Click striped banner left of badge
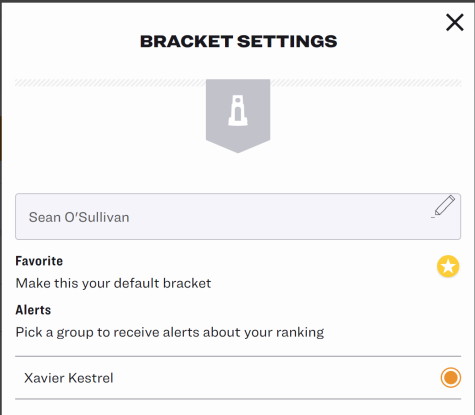 point(110,83)
